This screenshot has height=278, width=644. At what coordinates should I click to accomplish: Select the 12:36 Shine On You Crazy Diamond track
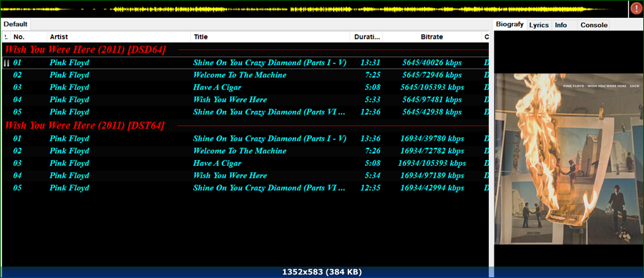click(245, 112)
